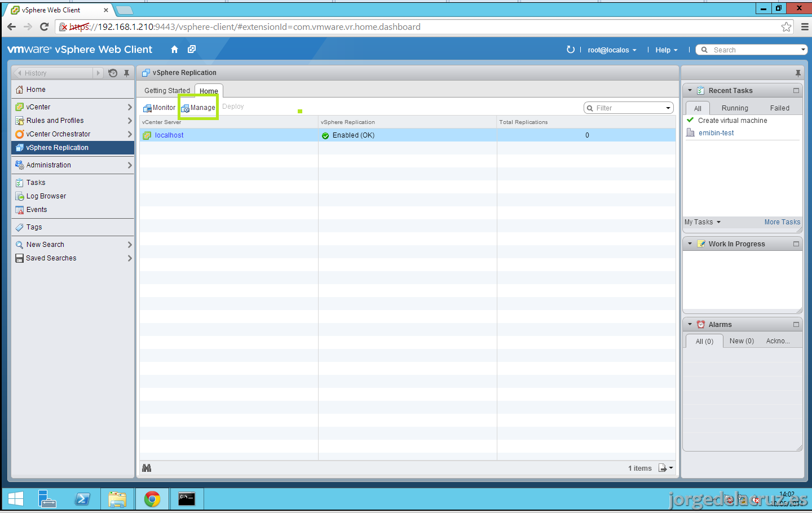Pin the right-side tasks panel
812x513 pixels.
pos(798,73)
